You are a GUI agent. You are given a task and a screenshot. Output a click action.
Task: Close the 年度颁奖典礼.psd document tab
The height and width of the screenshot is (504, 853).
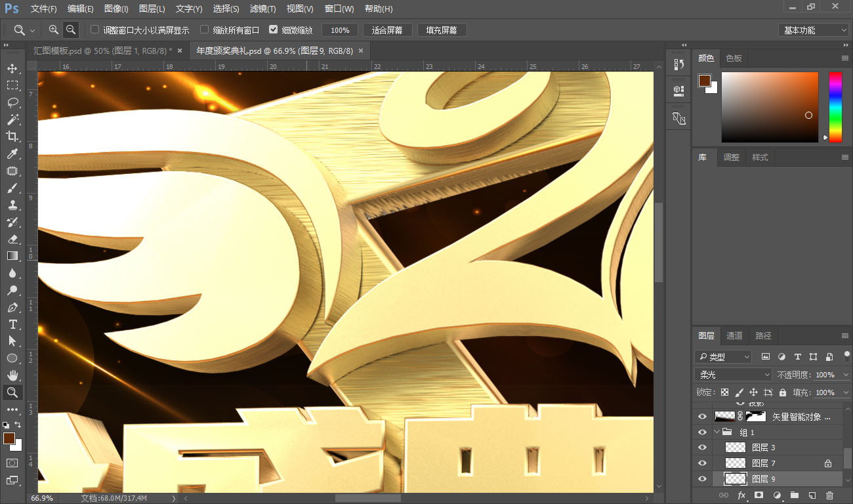(x=361, y=51)
